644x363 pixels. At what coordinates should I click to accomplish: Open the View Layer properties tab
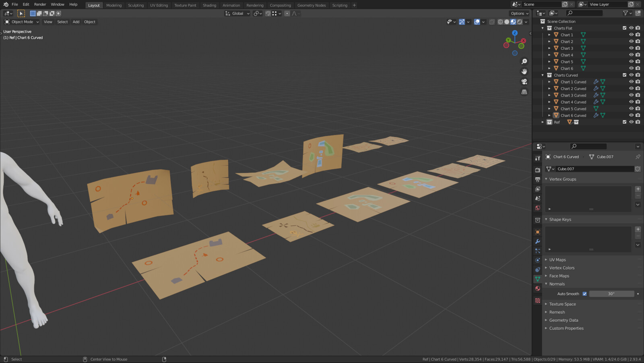pos(537,189)
